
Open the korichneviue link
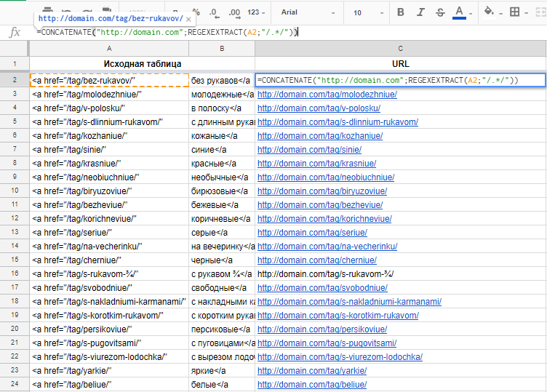tap(324, 219)
